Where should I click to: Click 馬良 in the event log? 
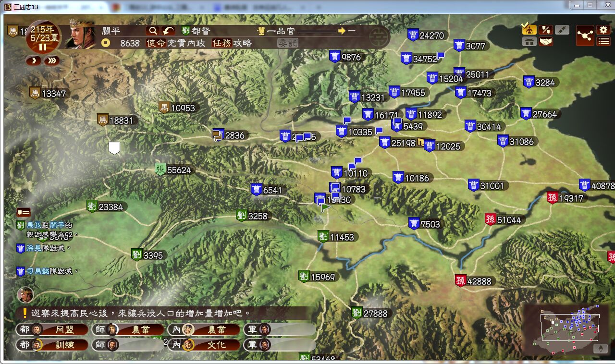pyautogui.click(x=34, y=225)
